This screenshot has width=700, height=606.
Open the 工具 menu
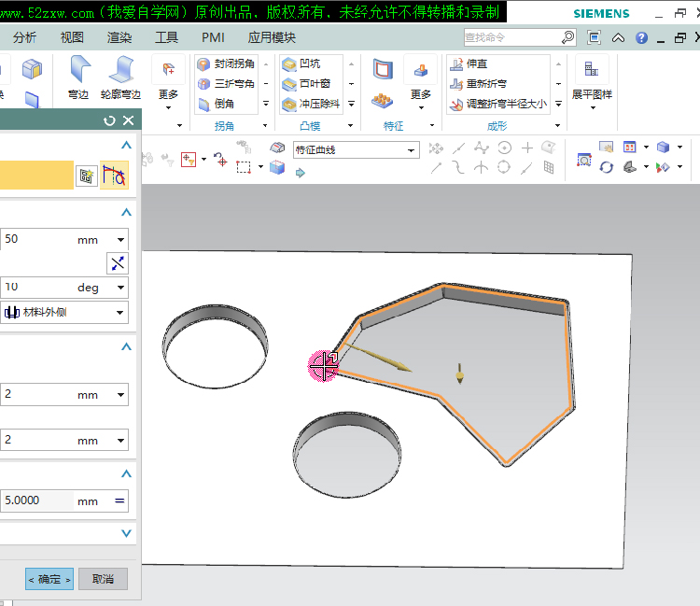166,37
